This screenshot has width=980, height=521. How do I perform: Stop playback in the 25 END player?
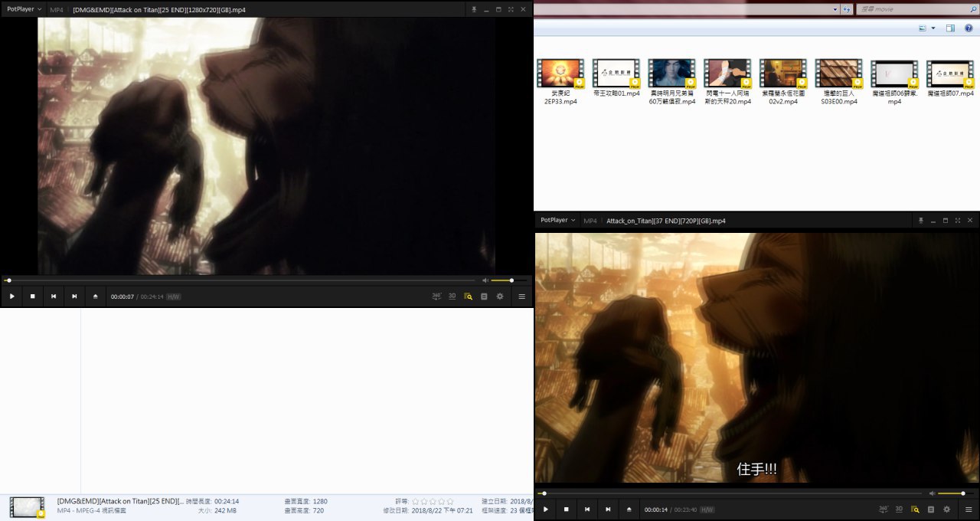[33, 296]
